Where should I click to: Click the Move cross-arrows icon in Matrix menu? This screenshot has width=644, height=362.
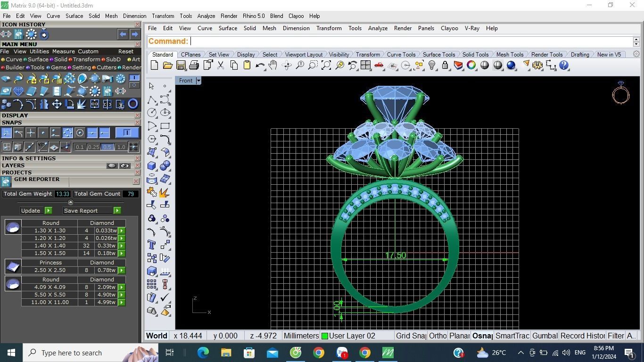pos(57,104)
